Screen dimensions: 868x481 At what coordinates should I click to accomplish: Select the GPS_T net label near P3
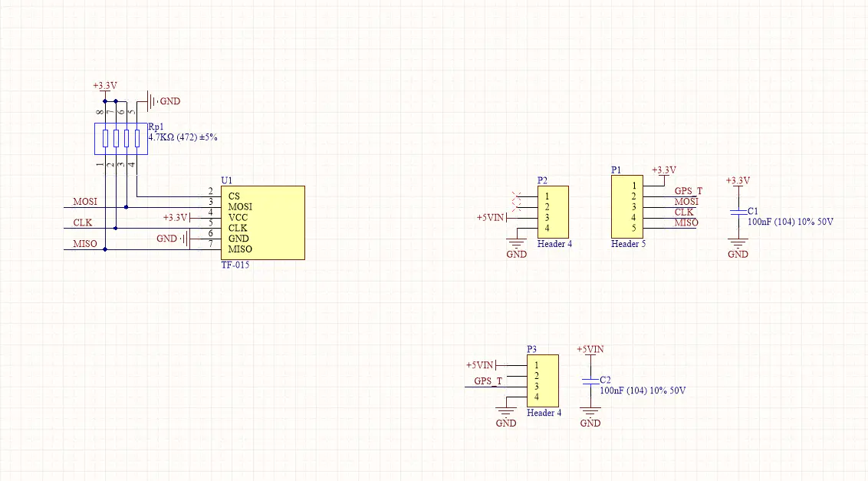click(x=488, y=381)
